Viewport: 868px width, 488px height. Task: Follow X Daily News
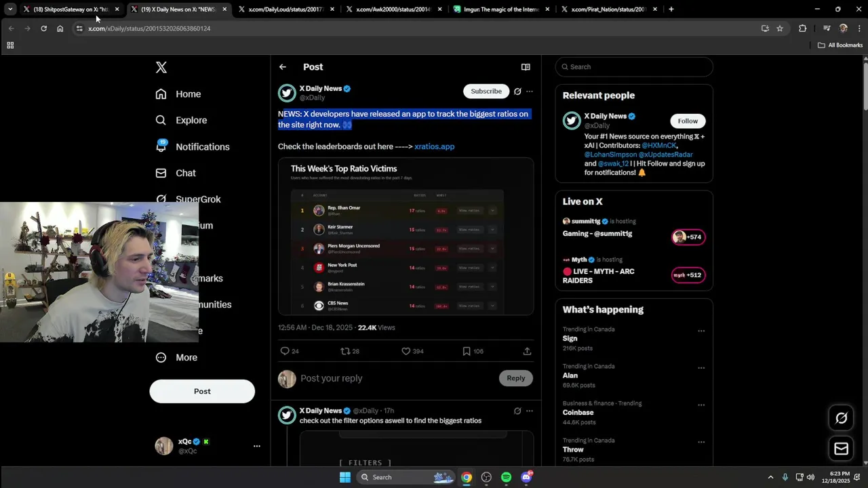coord(688,121)
